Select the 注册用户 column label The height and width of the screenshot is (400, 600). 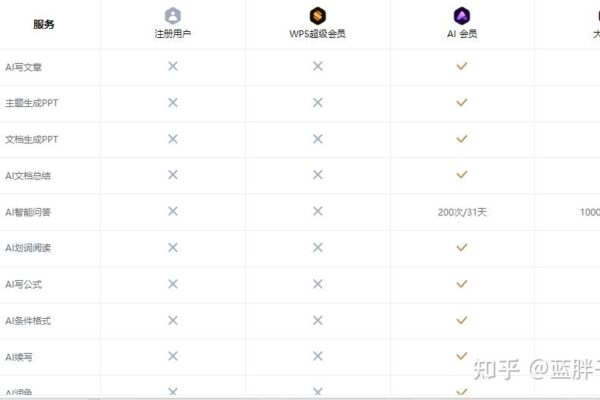click(173, 34)
